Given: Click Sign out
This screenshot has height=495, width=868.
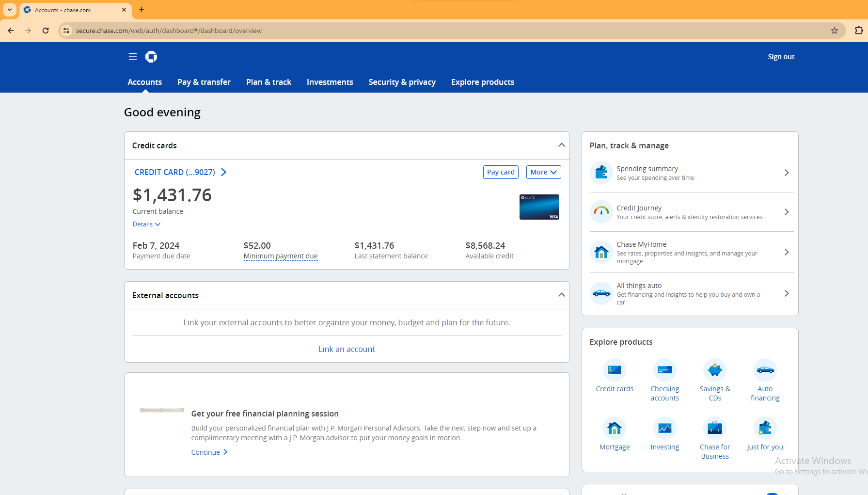Looking at the screenshot, I should tap(781, 57).
